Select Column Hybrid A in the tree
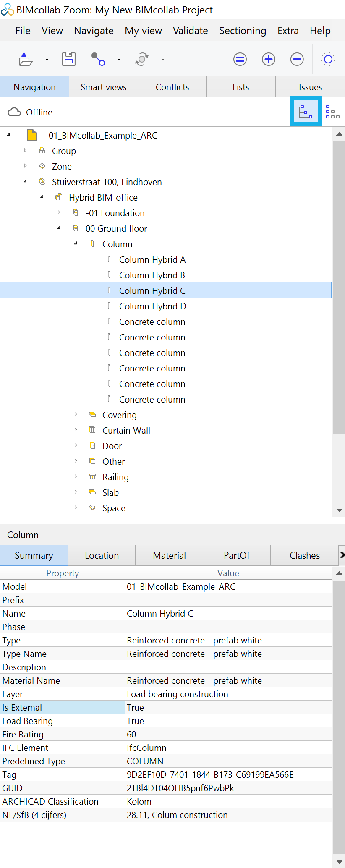 coord(152,259)
